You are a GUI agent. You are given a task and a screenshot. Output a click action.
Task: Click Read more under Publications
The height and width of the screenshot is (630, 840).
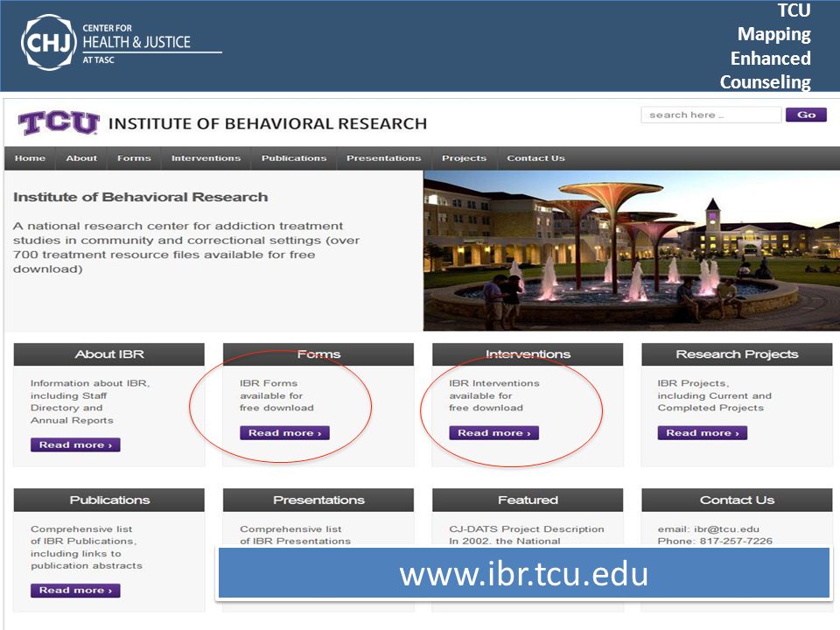tap(75, 591)
